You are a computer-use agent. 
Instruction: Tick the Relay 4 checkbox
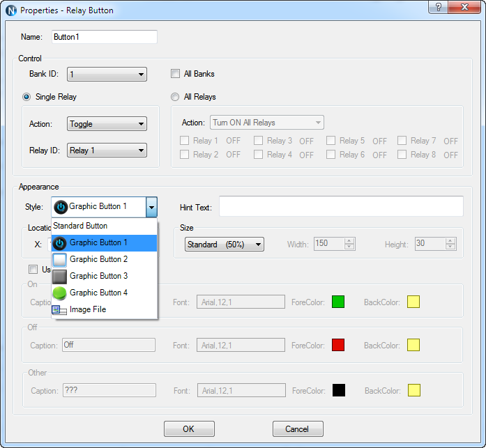(258, 154)
